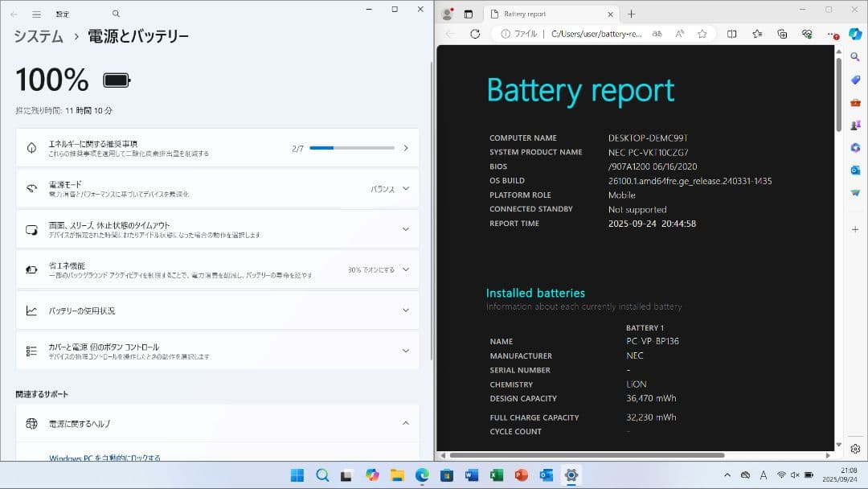Refresh the Battery report page

coord(474,34)
